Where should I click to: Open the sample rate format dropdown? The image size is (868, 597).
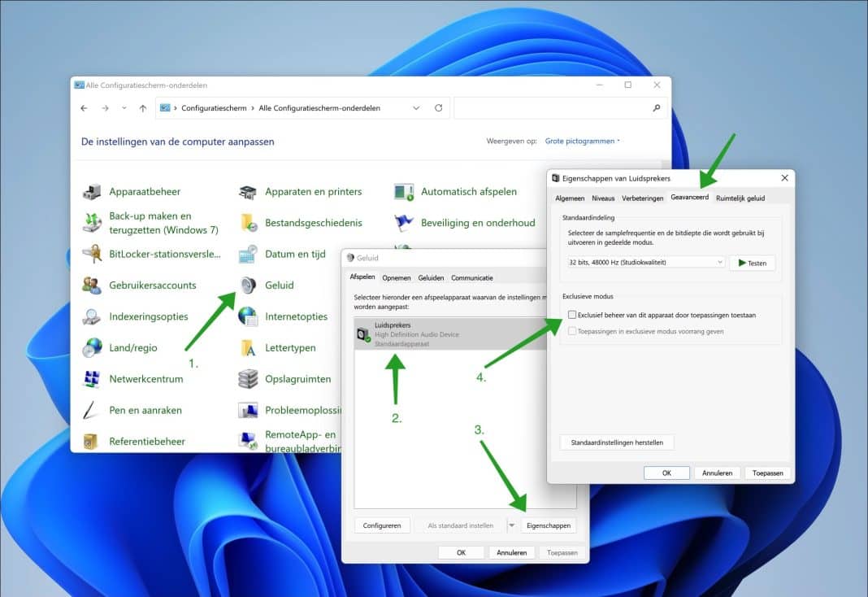[718, 262]
